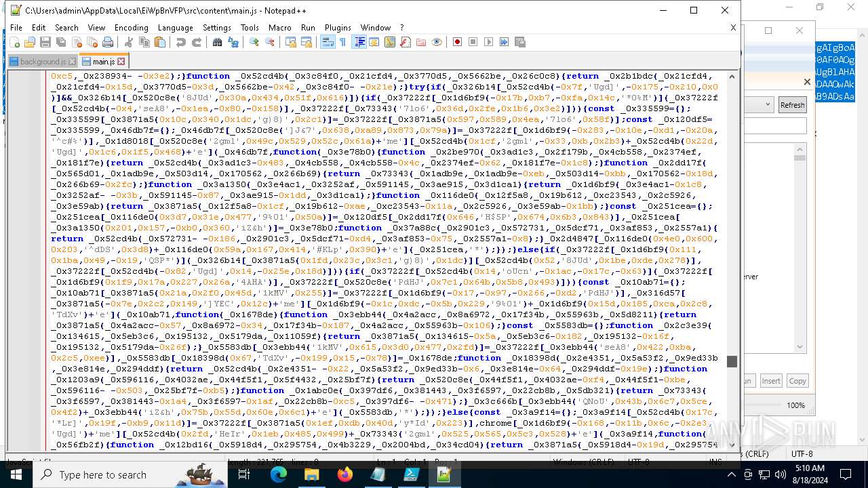868x488 pixels.
Task: Open the Edit menu
Action: (39, 28)
